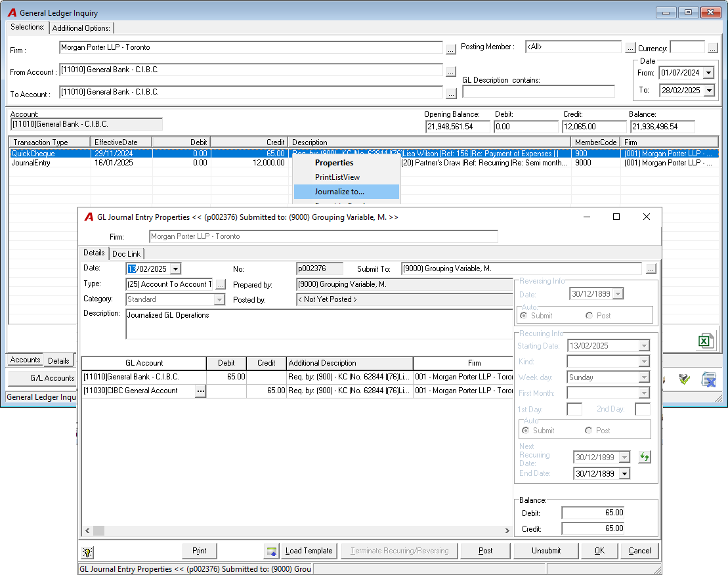The height and width of the screenshot is (577, 728).
Task: Open the Doc Link tab
Action: tap(126, 254)
